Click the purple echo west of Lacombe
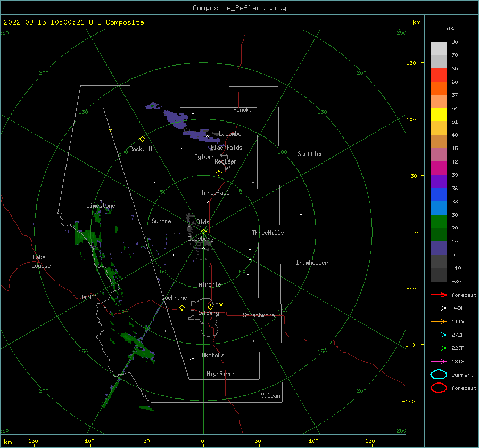 (200, 136)
